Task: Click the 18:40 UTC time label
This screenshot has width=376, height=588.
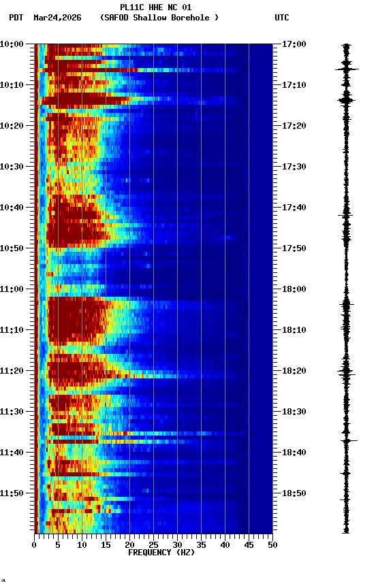Action: click(294, 453)
